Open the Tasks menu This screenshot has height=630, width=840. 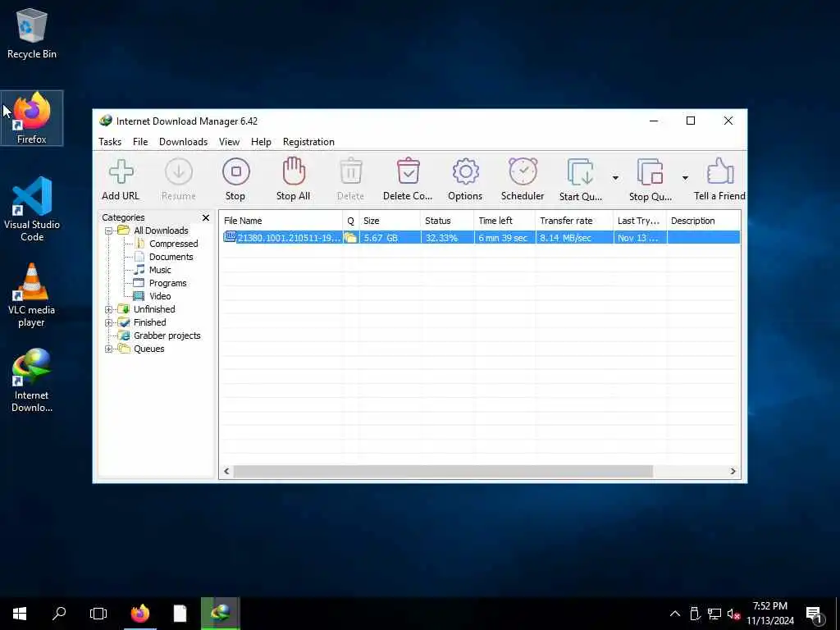click(110, 142)
